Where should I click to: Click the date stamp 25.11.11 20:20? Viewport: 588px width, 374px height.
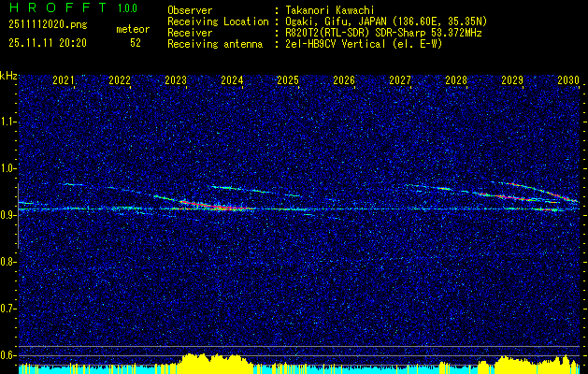(x=48, y=43)
